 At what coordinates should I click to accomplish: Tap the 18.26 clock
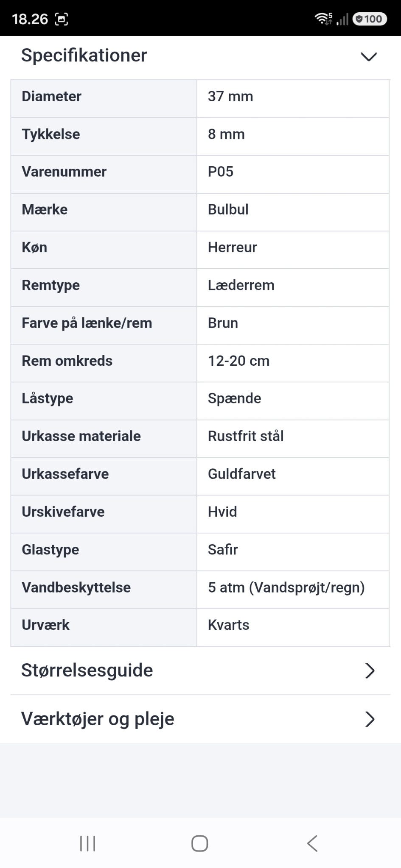(30, 19)
